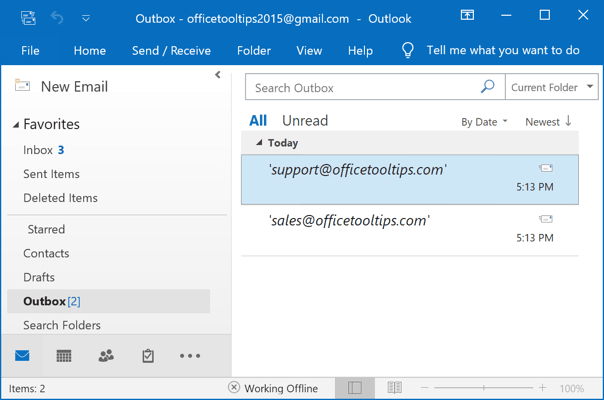Viewport: 604px width, 400px height.
Task: Open Inbox folder in Favorites
Action: click(43, 150)
